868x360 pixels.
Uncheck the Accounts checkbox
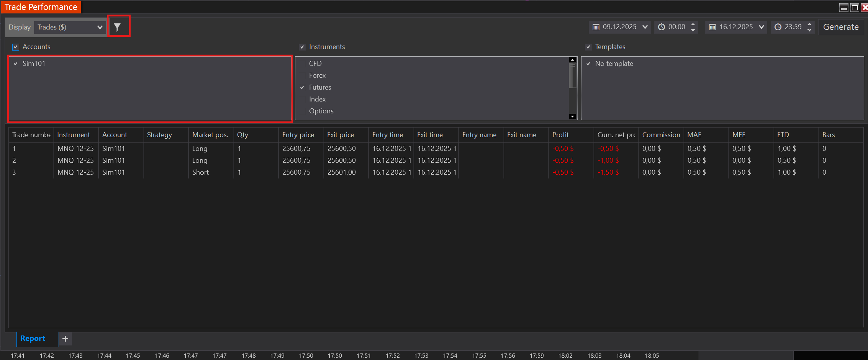coord(16,47)
